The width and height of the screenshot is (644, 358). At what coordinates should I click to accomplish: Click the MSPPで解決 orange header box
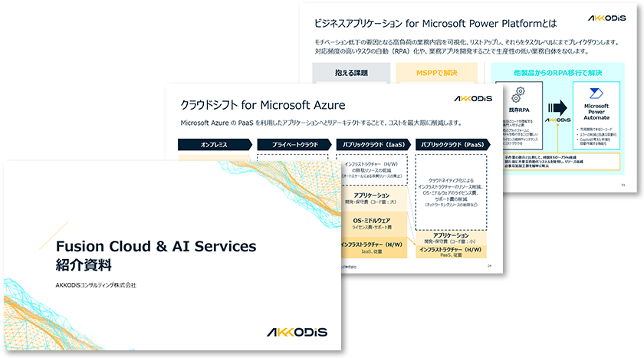click(436, 73)
